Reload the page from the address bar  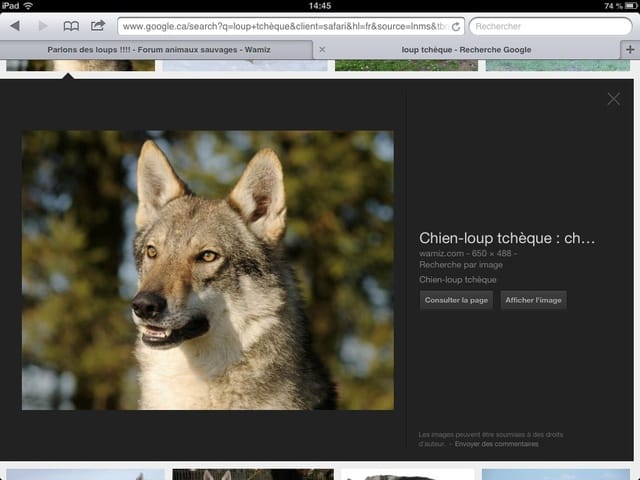(x=456, y=26)
